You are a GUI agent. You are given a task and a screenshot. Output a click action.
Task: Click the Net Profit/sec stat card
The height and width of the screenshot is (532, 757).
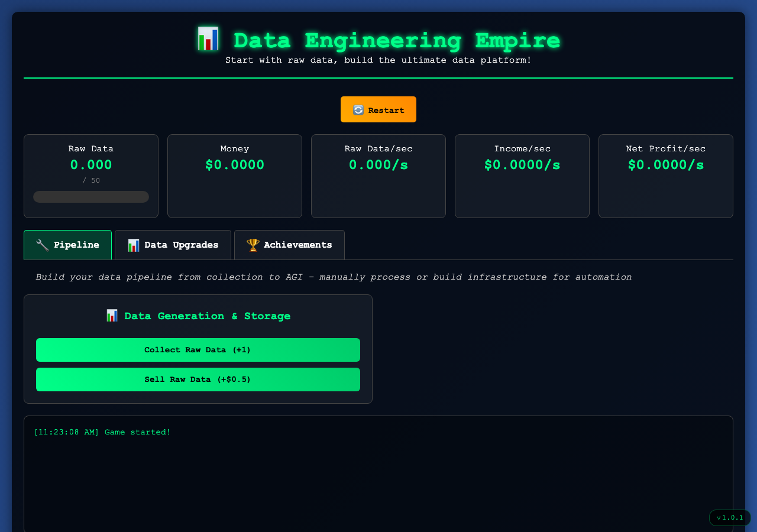[665, 176]
